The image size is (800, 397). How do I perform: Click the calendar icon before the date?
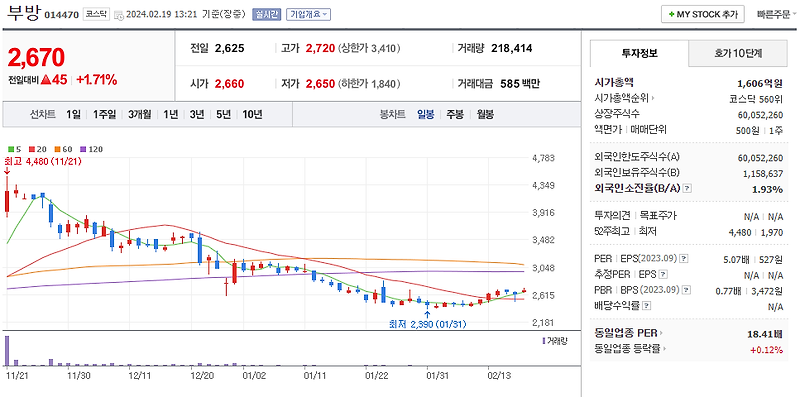pyautogui.click(x=118, y=15)
